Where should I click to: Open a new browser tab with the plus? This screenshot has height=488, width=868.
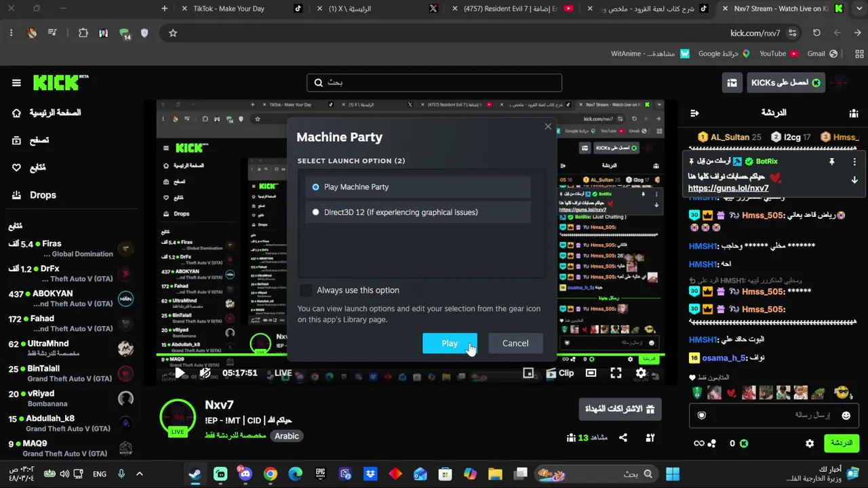click(165, 9)
